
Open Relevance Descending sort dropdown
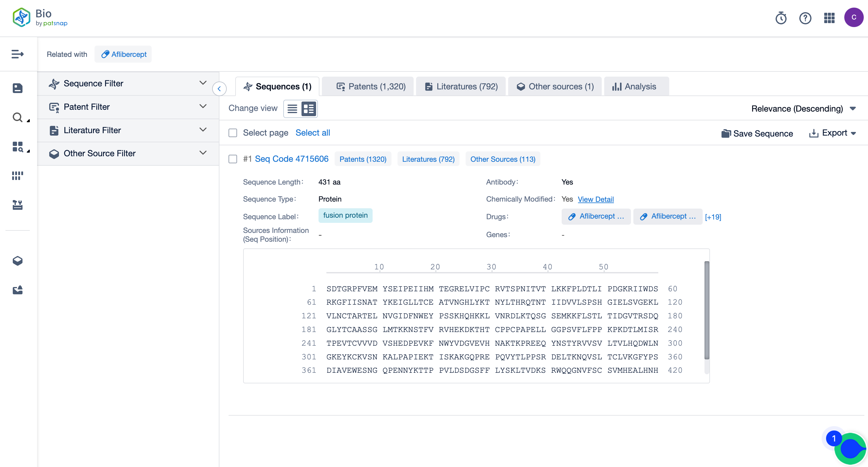pyautogui.click(x=804, y=109)
